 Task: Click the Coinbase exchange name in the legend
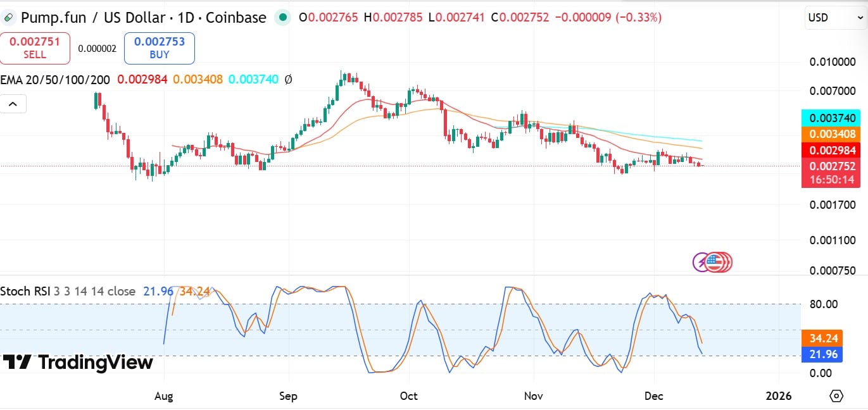tap(236, 18)
